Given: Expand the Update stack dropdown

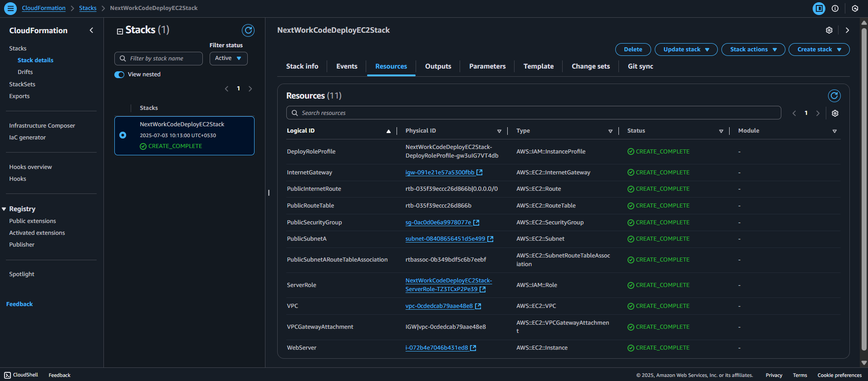Looking at the screenshot, I should point(686,49).
